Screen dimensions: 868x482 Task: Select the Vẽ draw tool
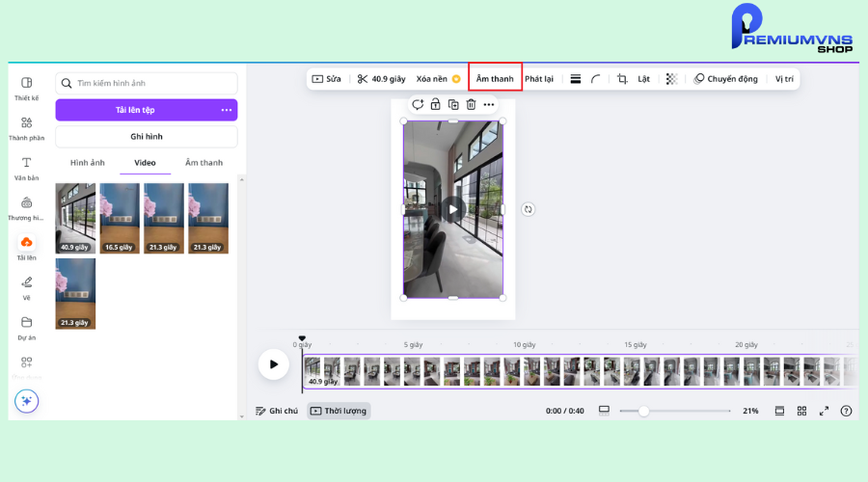26,288
